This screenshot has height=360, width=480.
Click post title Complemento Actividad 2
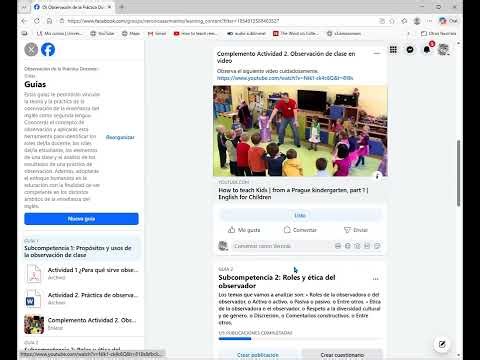tap(286, 57)
